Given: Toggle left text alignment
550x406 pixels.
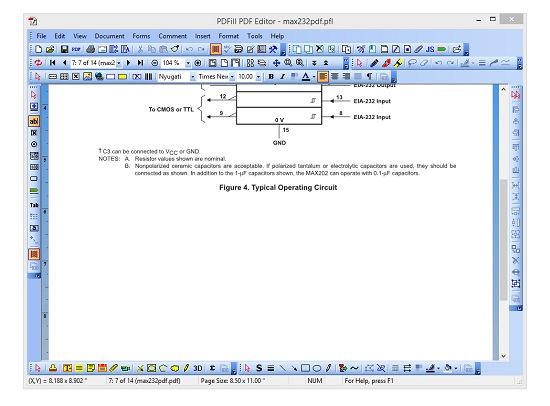Looking at the screenshot, I should click(323, 76).
